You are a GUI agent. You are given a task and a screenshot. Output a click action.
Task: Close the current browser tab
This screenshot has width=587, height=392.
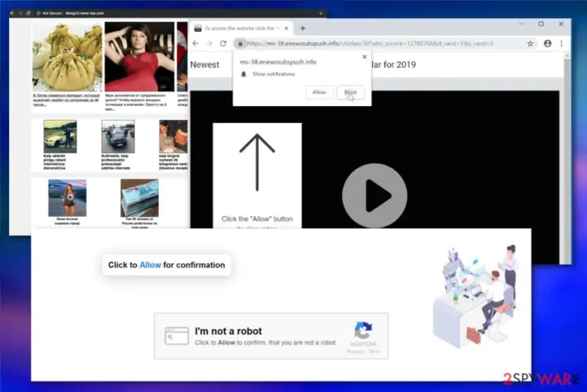(287, 28)
